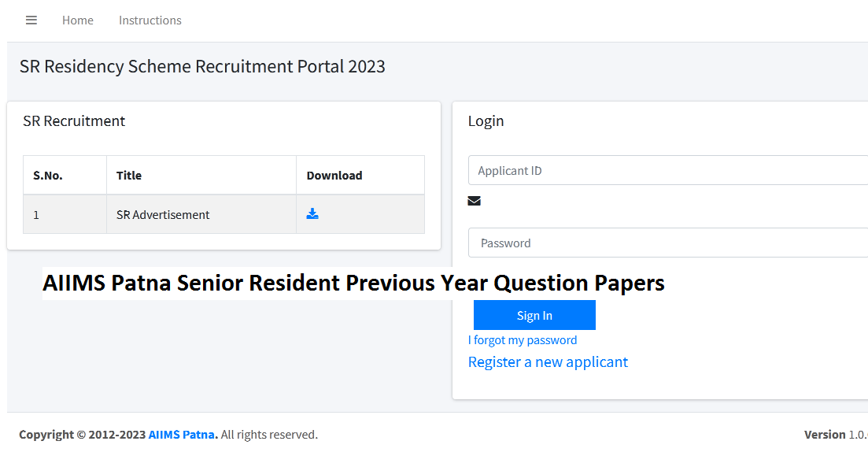Click the AIIMS Patna footer link
The height and width of the screenshot is (467, 868).
pos(181,434)
